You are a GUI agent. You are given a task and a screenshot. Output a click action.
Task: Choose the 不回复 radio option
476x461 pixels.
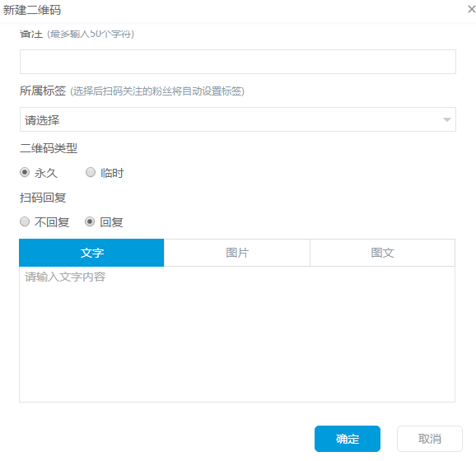[x=25, y=221]
